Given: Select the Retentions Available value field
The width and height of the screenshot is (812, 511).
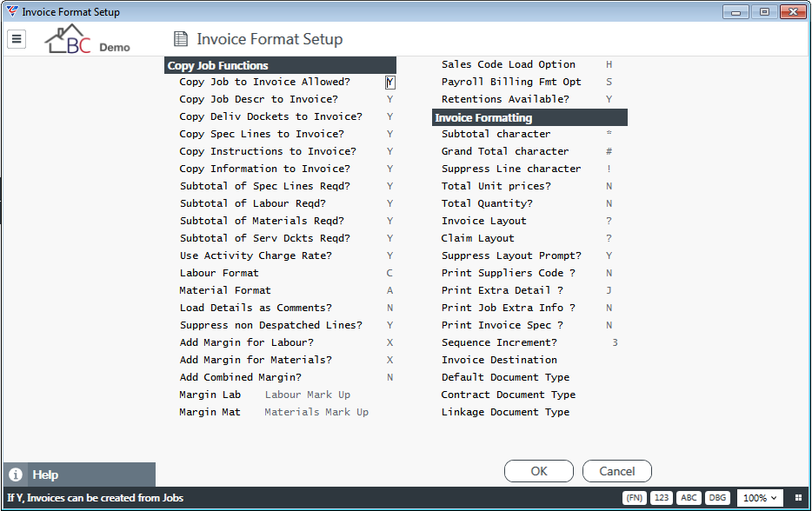Looking at the screenshot, I should point(609,99).
